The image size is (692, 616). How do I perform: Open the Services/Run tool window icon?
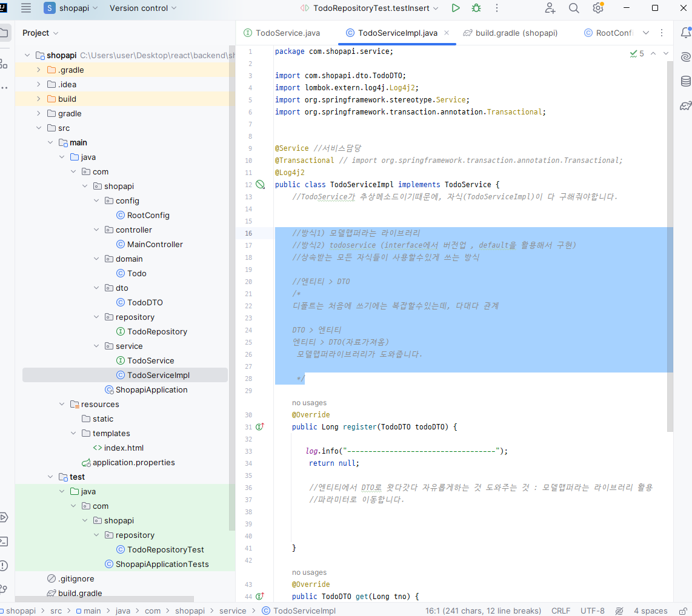click(x=4, y=517)
